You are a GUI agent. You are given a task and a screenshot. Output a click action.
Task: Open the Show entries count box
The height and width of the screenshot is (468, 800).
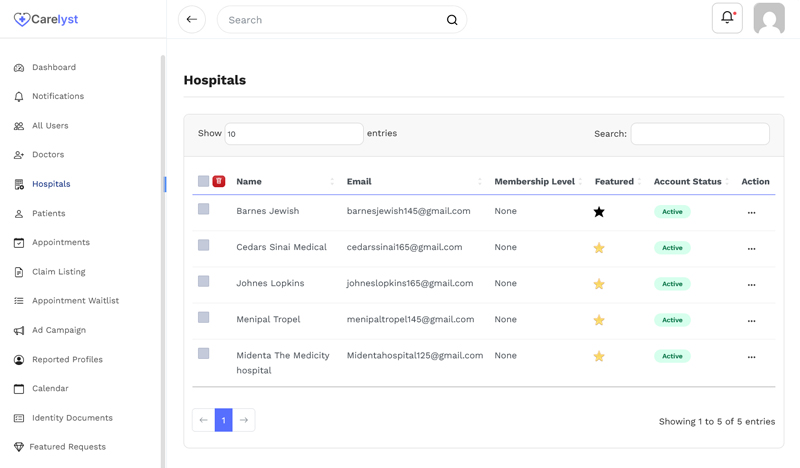[294, 134]
